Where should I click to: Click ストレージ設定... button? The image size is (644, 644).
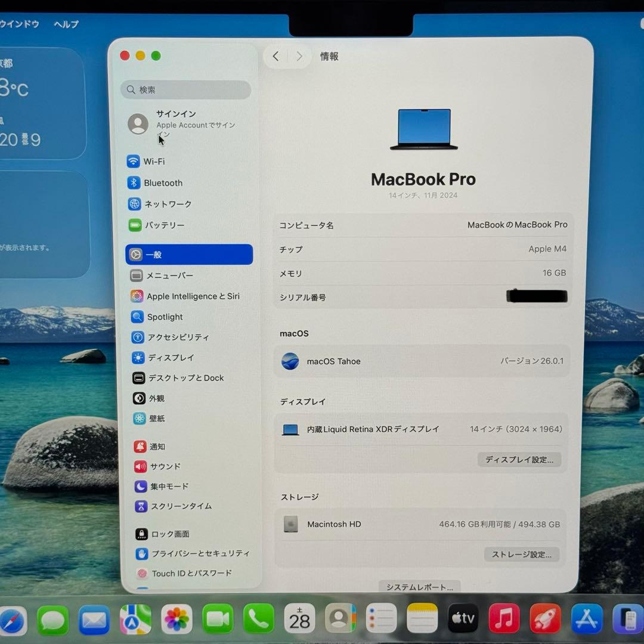pos(522,555)
